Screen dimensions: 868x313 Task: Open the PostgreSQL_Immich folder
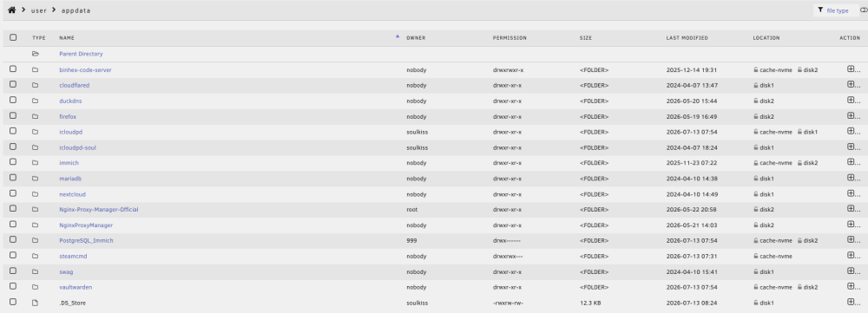click(x=86, y=240)
